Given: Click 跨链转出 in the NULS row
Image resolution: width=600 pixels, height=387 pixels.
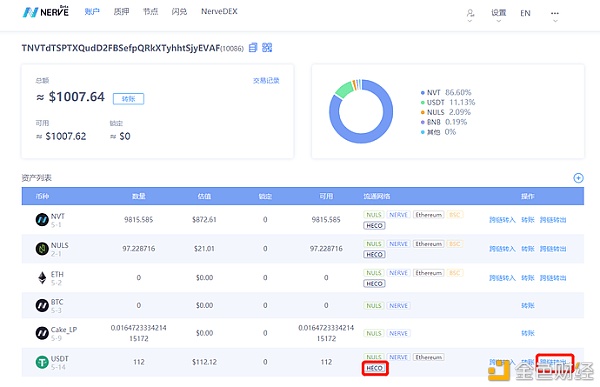Looking at the screenshot, I should click(553, 249).
